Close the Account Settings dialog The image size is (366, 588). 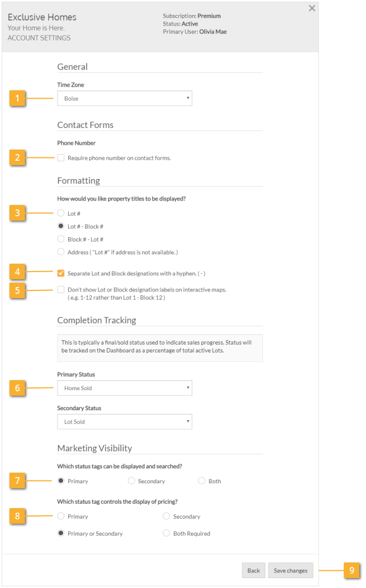point(312,8)
